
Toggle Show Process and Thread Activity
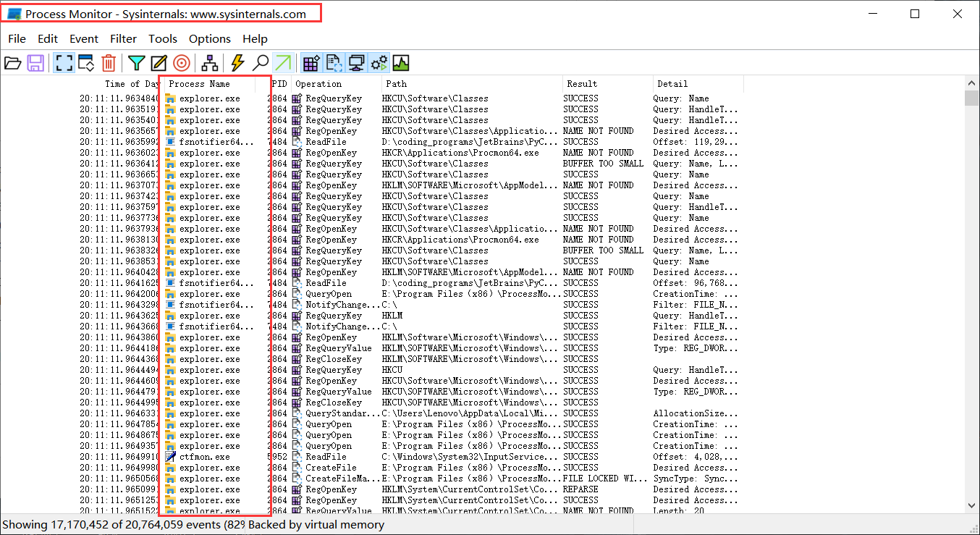point(379,63)
